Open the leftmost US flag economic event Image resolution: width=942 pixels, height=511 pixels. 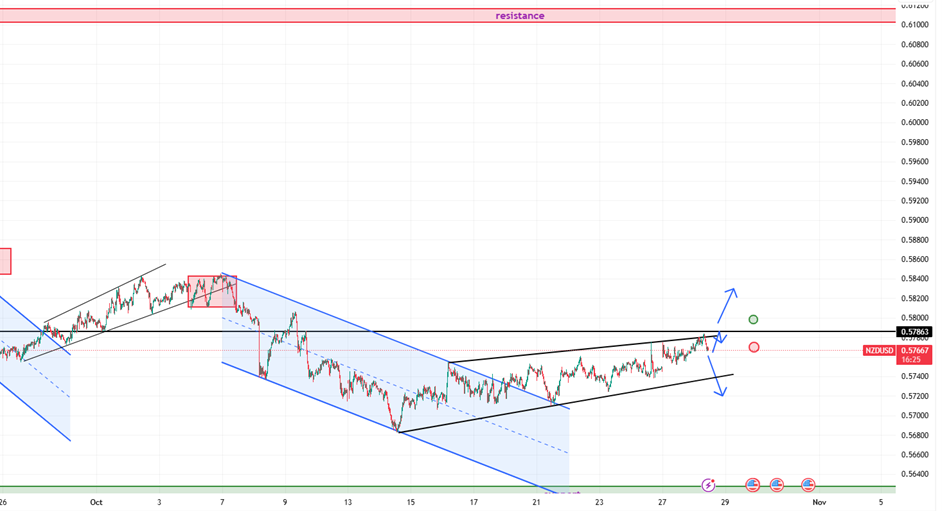pos(753,485)
